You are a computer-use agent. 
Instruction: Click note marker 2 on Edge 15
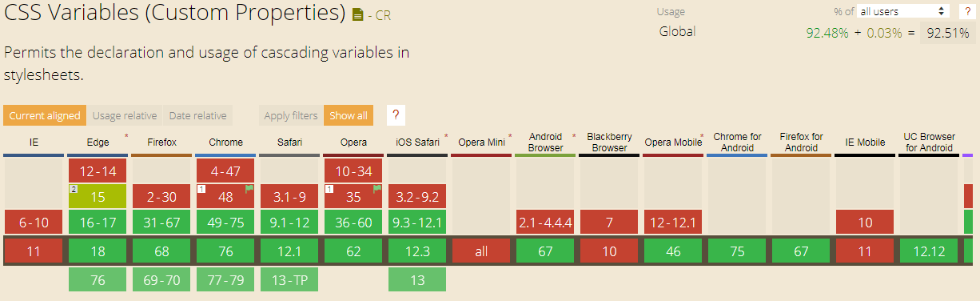(x=74, y=190)
